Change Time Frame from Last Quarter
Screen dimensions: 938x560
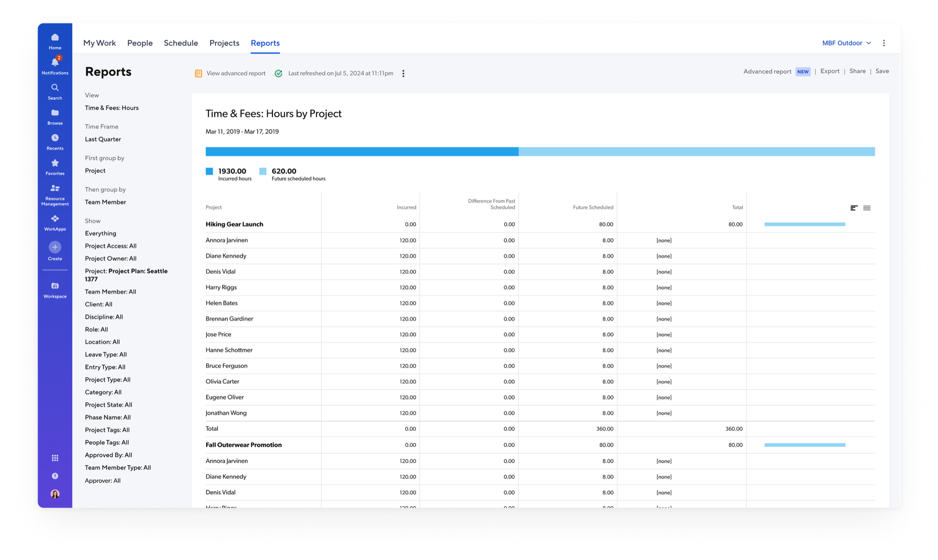point(103,139)
